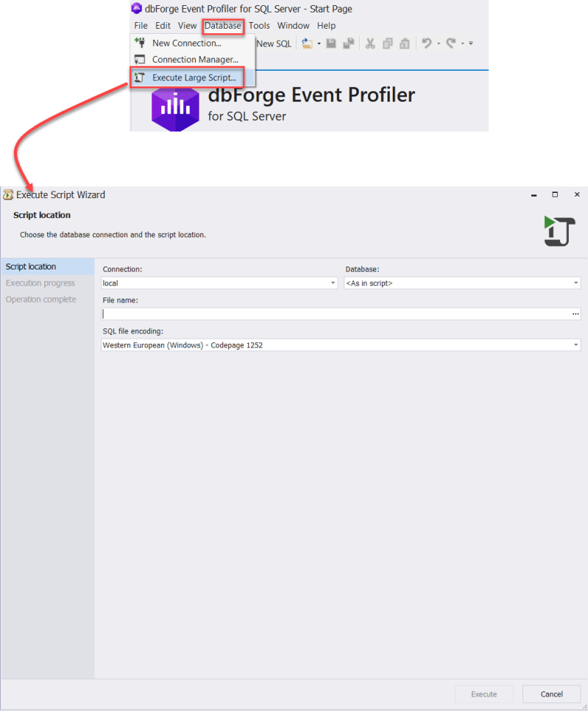Click the Copy toolbar icon

click(x=388, y=43)
